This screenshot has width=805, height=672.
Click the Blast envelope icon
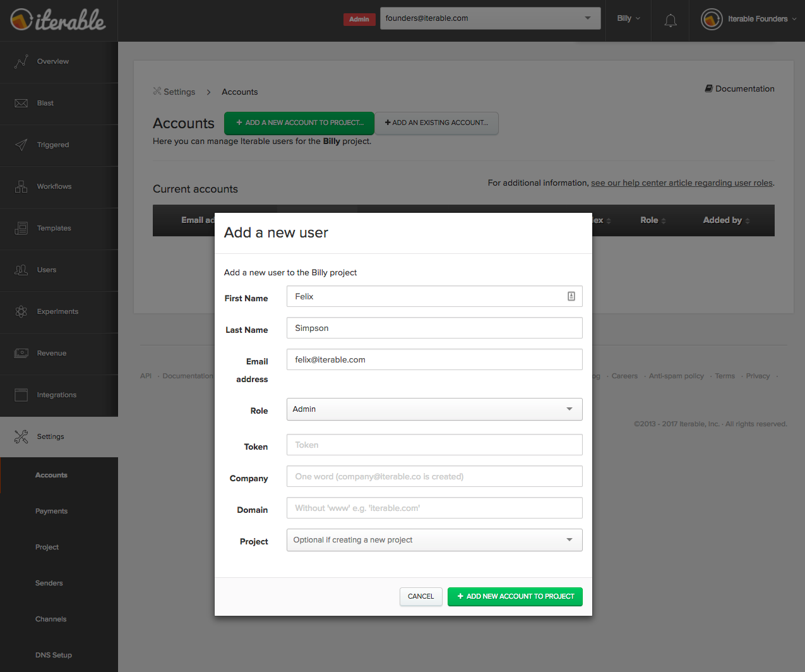[x=21, y=103]
